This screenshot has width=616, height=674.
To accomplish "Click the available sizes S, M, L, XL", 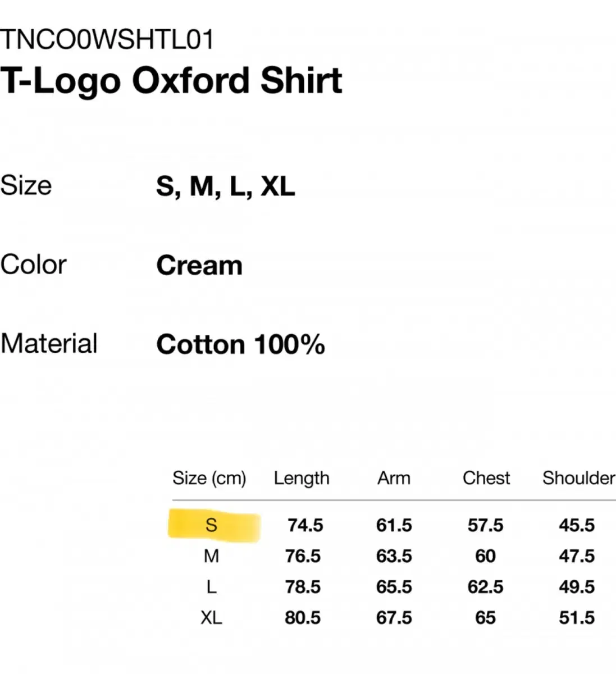I will click(x=225, y=186).
